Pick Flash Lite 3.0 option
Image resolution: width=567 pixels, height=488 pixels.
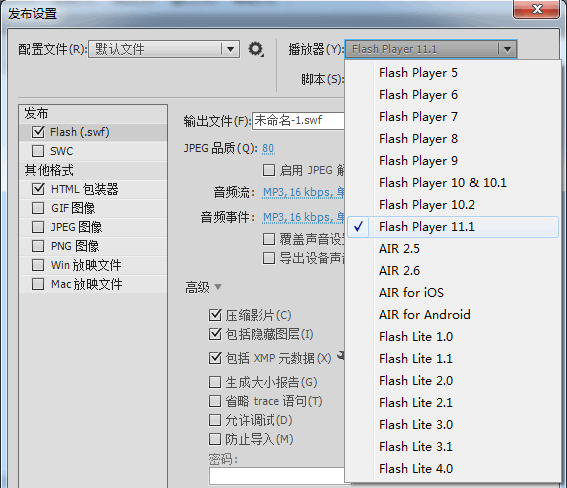(x=453, y=425)
